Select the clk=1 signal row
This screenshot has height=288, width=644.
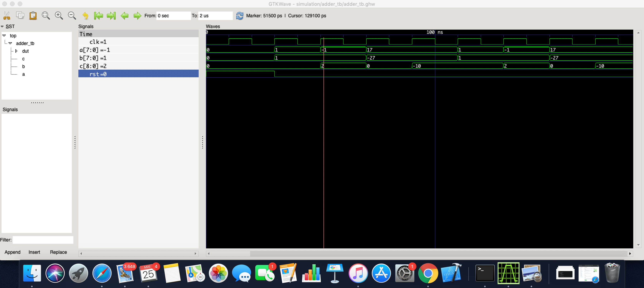[139, 42]
